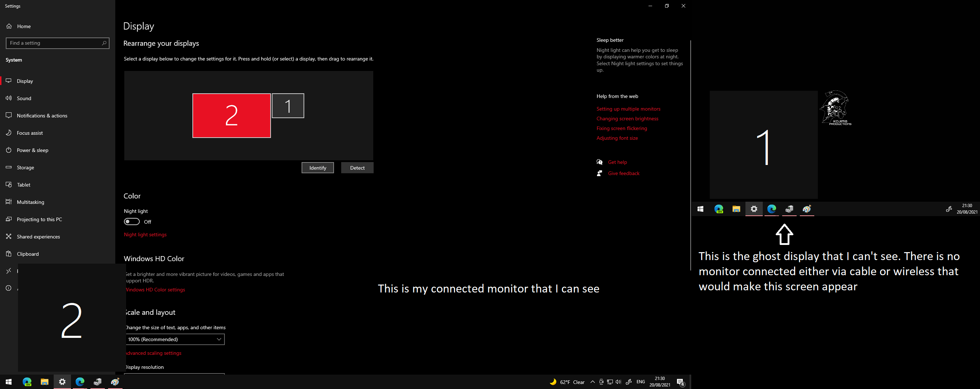
Task: Toggle the Night light switch
Action: coord(132,222)
